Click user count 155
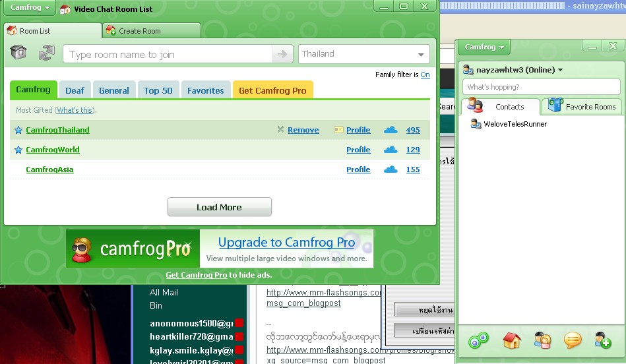 [413, 169]
